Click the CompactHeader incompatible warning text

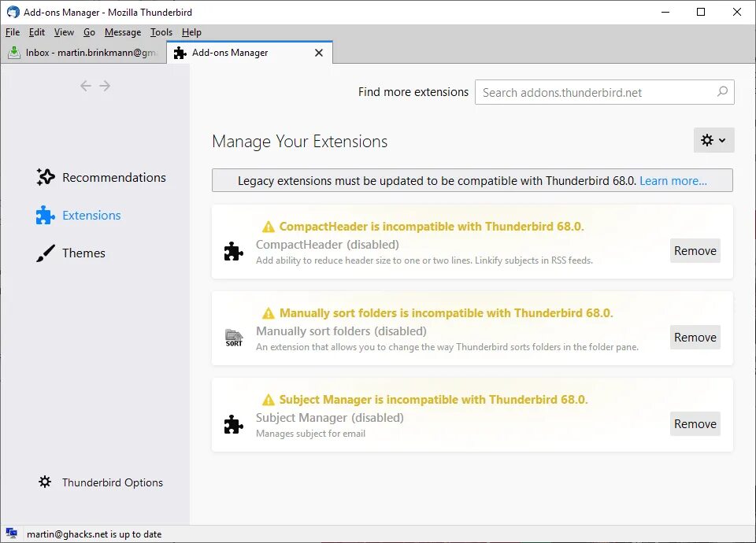coord(432,227)
